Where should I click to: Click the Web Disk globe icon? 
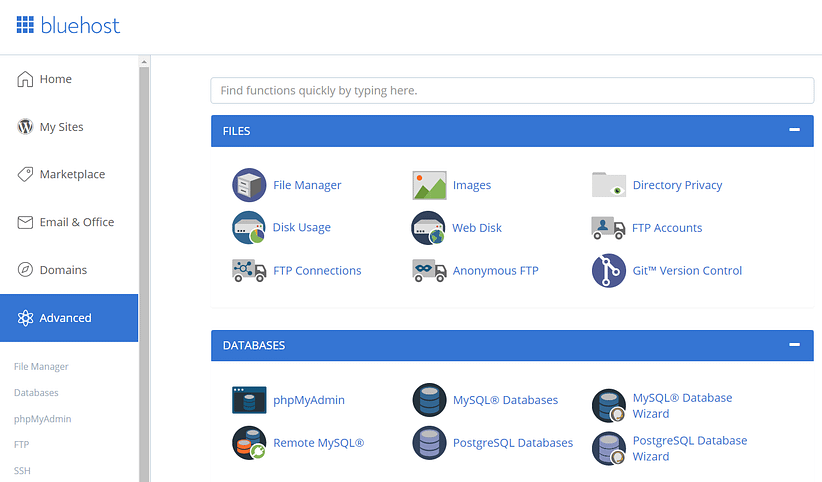(428, 228)
